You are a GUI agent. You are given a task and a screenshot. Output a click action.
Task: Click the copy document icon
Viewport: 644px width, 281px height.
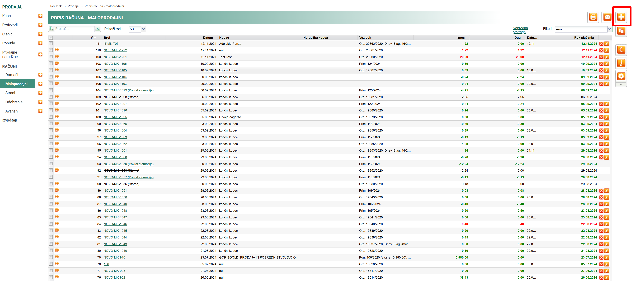click(621, 31)
